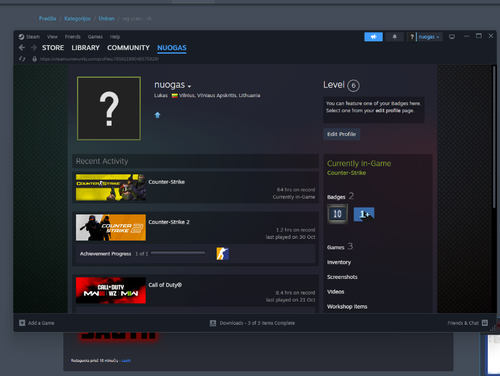Open the Counter-Strike 2 banner image
The image size is (500, 376).
tap(111, 227)
